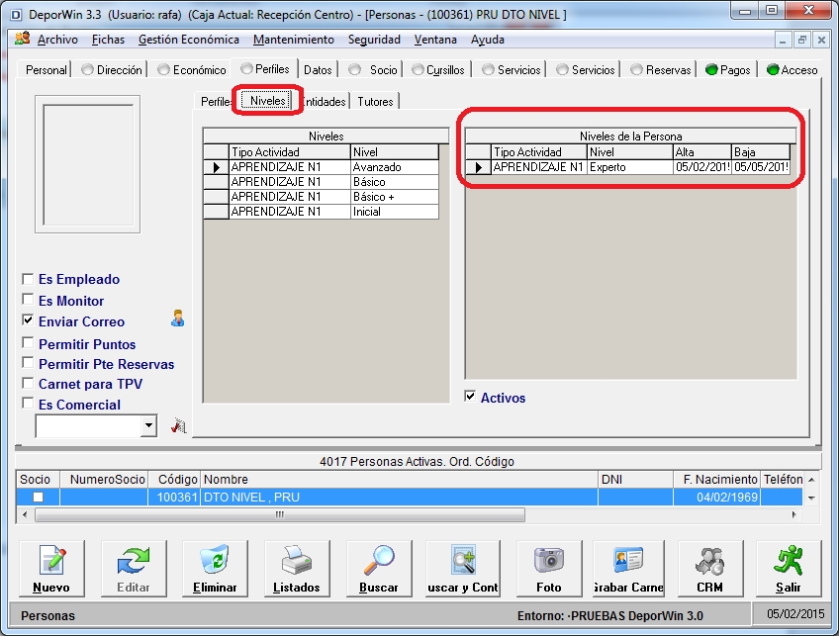The height and width of the screenshot is (637, 840).
Task: Open the Ventana menu
Action: pyautogui.click(x=435, y=40)
